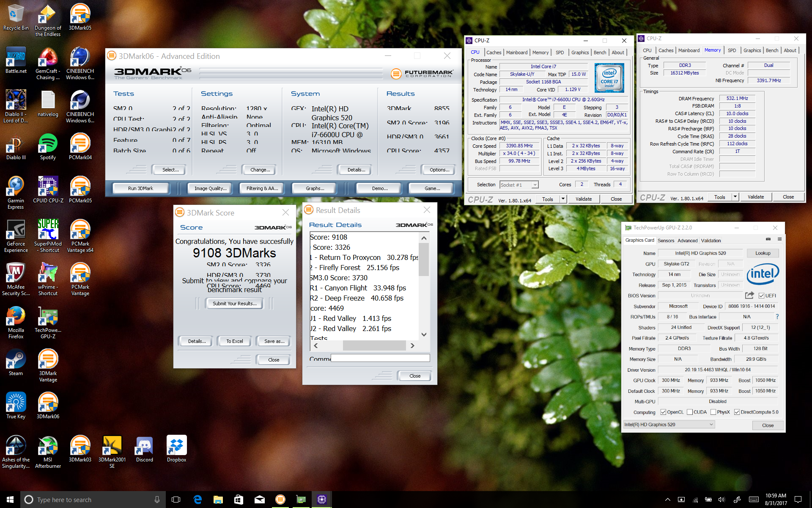This screenshot has height=508, width=812.
Task: Expand Tools dropdown arrow in right CPU-Z
Action: pos(735,197)
